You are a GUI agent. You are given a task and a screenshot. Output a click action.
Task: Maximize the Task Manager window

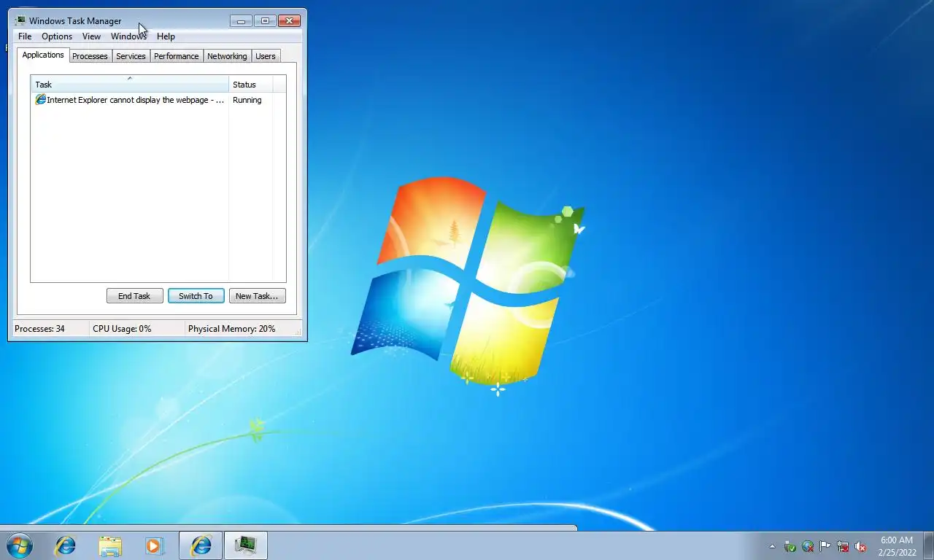click(265, 21)
